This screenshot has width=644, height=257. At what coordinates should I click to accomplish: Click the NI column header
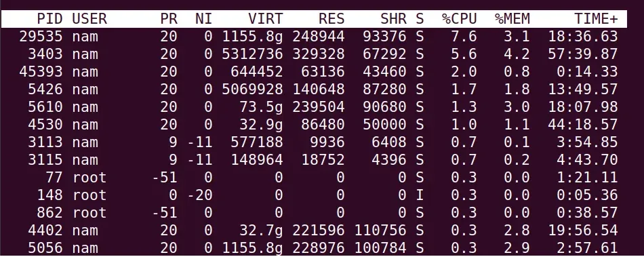pyautogui.click(x=204, y=19)
